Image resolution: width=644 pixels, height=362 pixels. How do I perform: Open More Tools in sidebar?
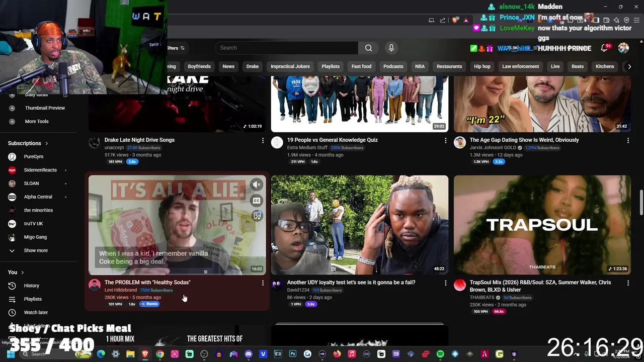pyautogui.click(x=38, y=121)
